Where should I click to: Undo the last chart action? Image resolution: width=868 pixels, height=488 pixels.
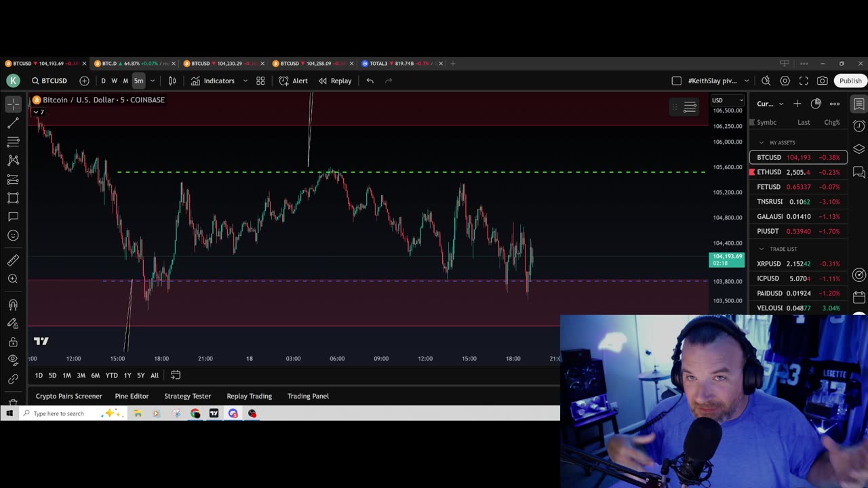tap(370, 81)
